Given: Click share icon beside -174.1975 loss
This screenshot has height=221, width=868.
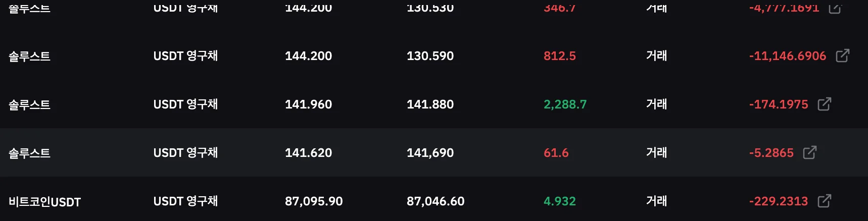Looking at the screenshot, I should (x=824, y=104).
